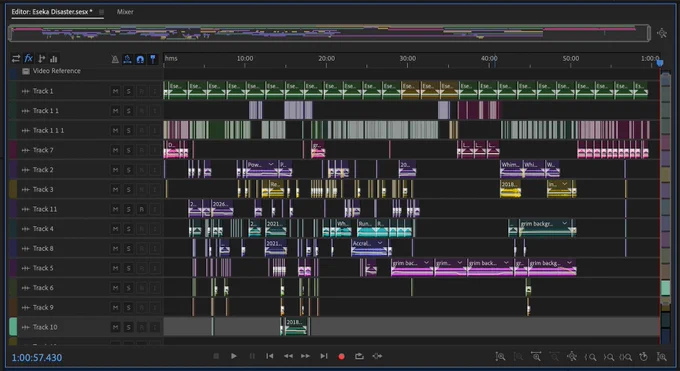
Task: Show the fx Effects track controls
Action: click(x=29, y=59)
